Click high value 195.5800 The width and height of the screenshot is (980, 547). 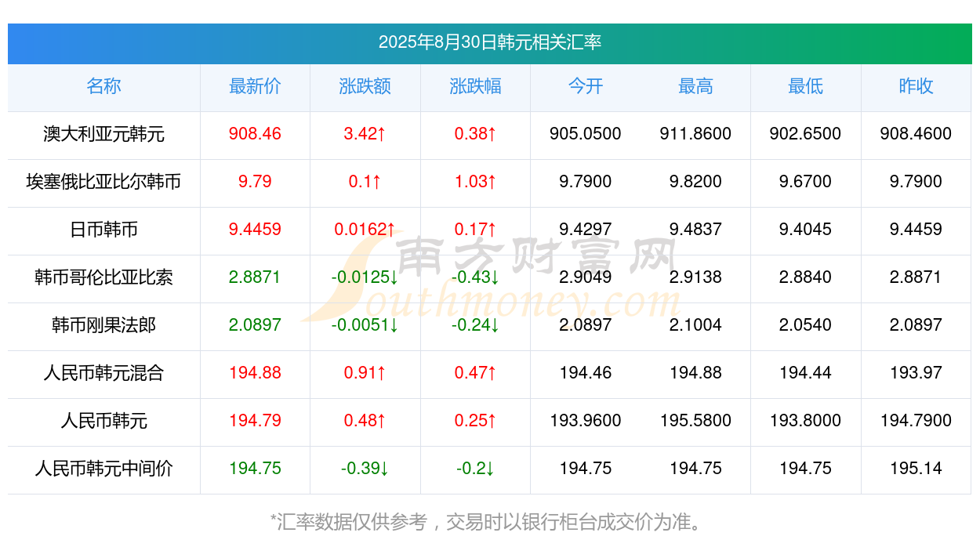pos(695,421)
